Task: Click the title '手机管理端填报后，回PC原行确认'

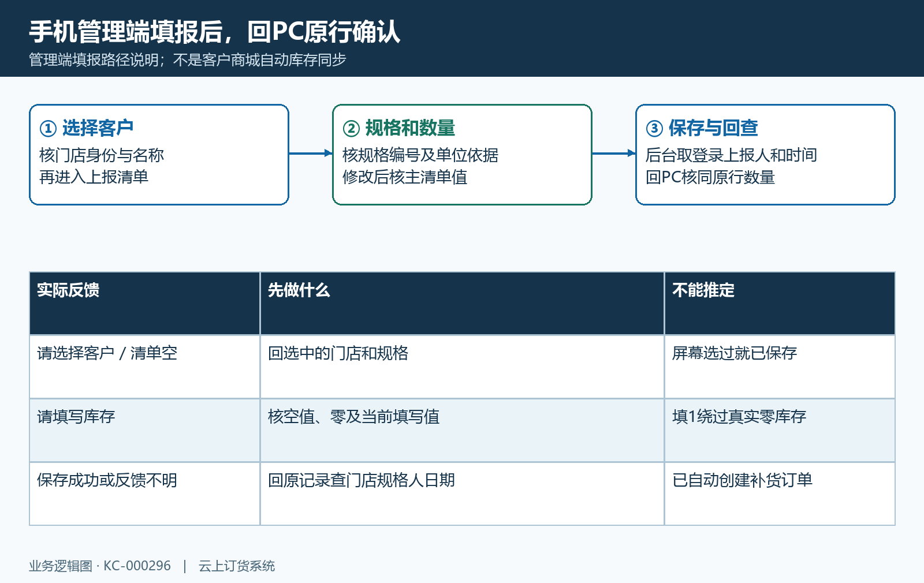Action: coord(214,32)
